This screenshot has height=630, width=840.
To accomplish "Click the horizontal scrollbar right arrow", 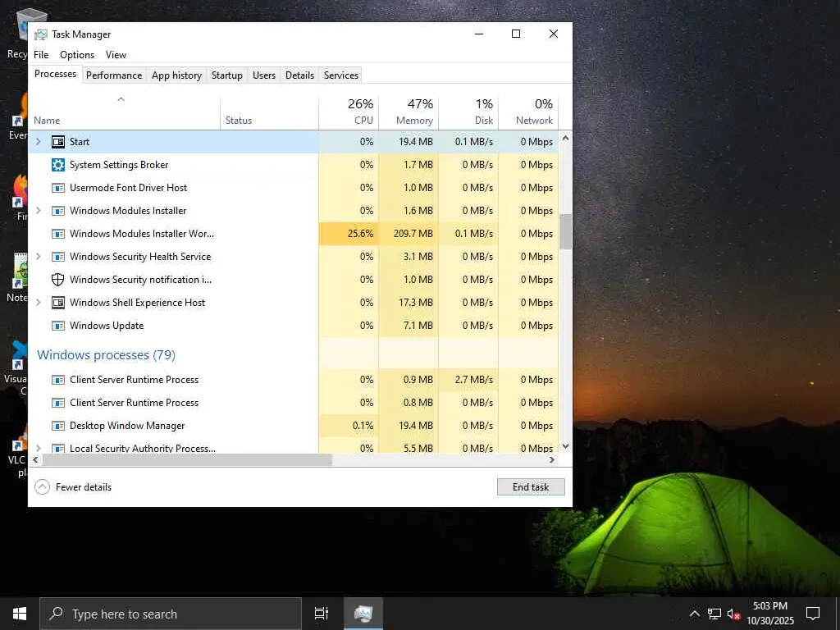I will 552,459.
